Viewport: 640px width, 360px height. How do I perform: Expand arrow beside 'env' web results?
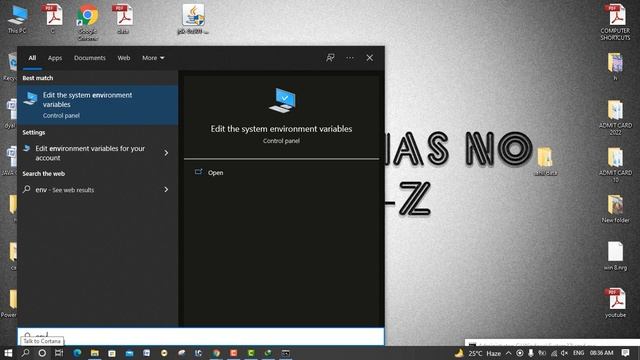pyautogui.click(x=166, y=189)
